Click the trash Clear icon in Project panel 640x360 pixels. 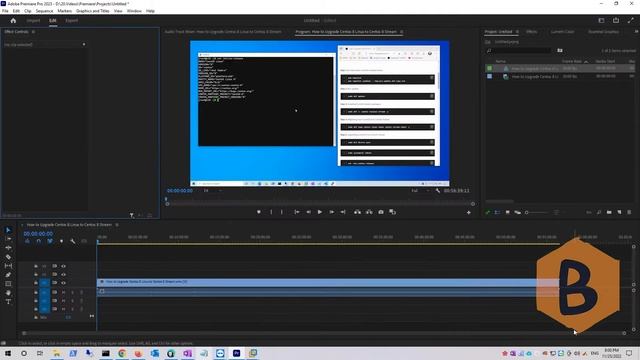click(629, 212)
